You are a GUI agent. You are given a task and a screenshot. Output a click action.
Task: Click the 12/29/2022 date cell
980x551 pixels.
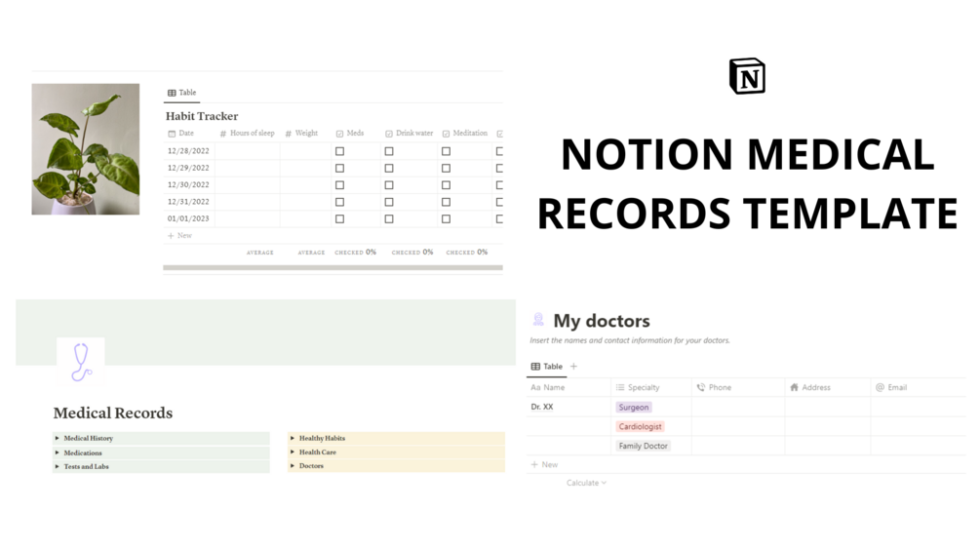pyautogui.click(x=188, y=168)
